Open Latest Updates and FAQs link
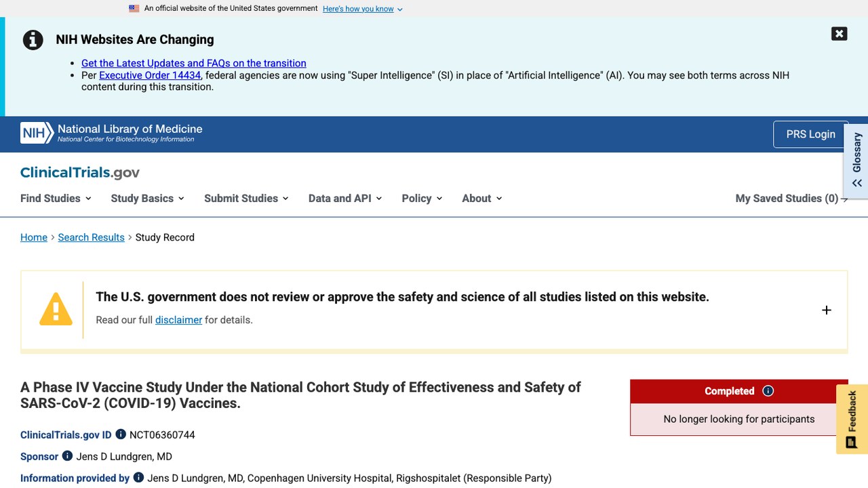Screen dimensions: 868x488 tap(194, 63)
